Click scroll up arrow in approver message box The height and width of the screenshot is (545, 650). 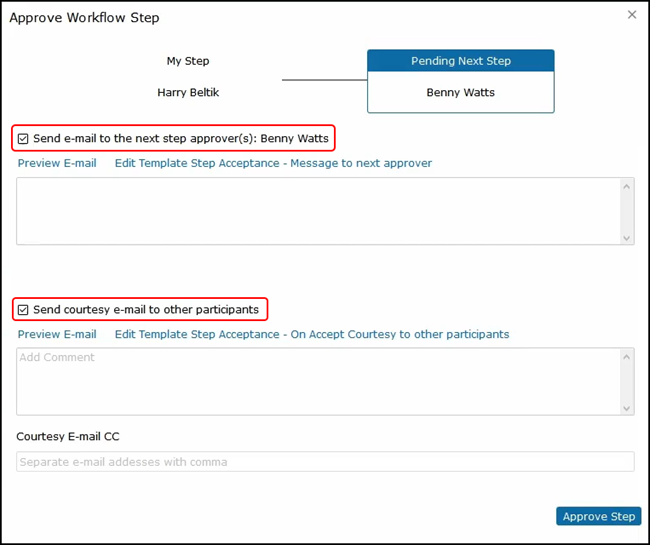point(627,186)
